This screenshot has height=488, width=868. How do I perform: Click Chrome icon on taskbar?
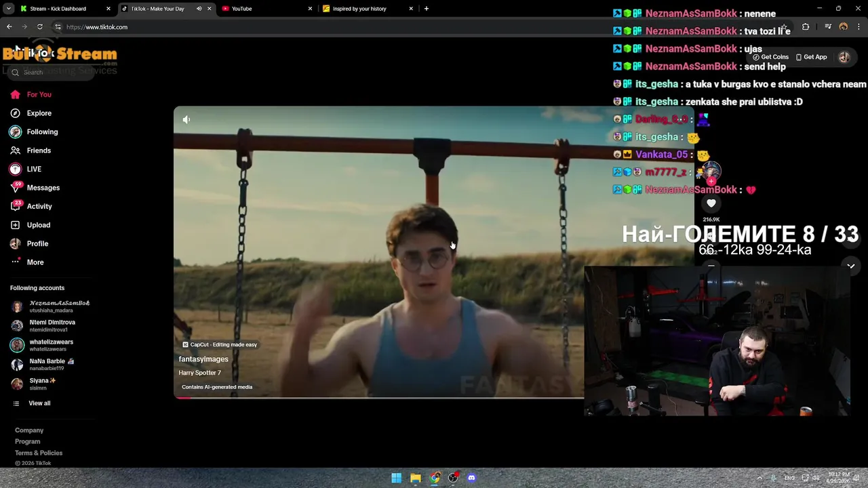coord(435,478)
